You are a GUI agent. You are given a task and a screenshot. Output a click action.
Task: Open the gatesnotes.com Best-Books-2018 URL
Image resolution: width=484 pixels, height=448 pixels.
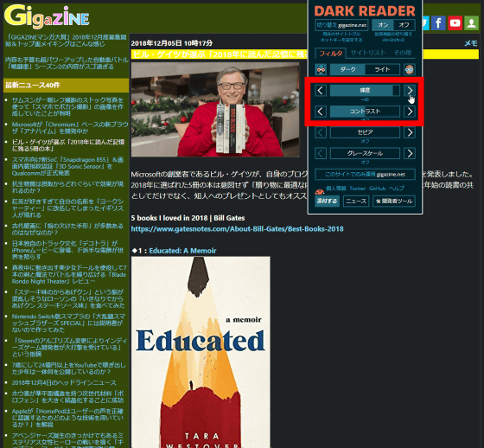[x=237, y=229]
